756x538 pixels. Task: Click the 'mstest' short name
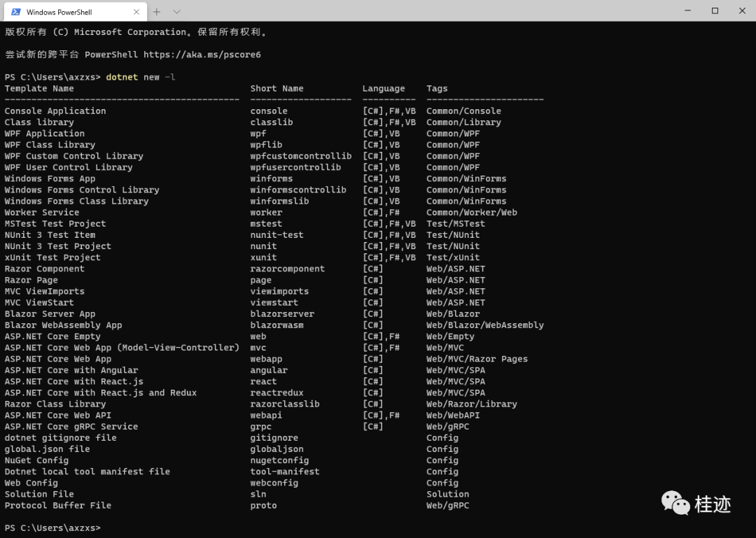266,224
